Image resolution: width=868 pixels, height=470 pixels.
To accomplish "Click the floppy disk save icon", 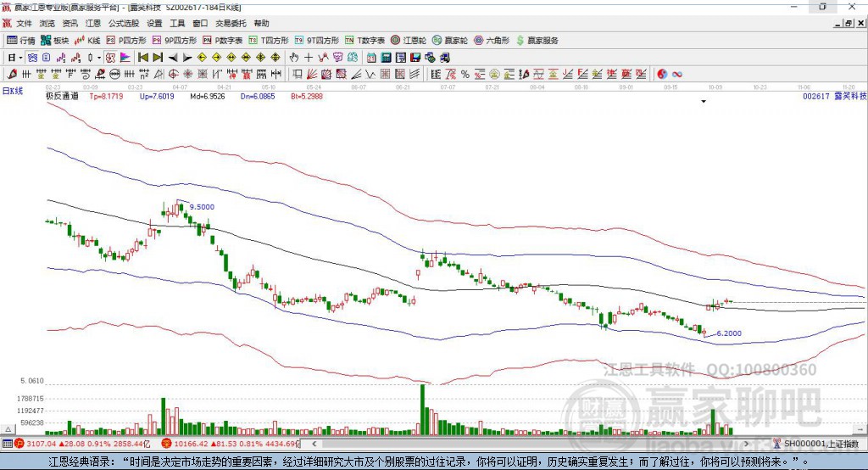I will 415,58.
